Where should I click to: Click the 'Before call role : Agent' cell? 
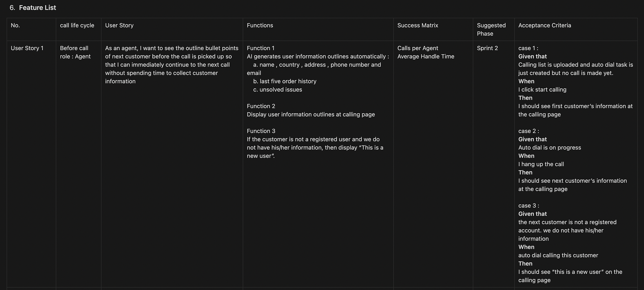point(75,52)
